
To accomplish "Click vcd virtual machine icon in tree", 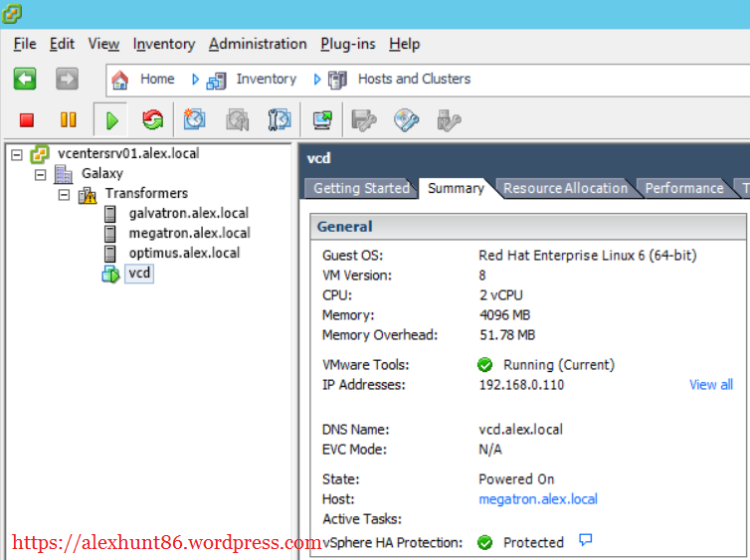I will (110, 274).
